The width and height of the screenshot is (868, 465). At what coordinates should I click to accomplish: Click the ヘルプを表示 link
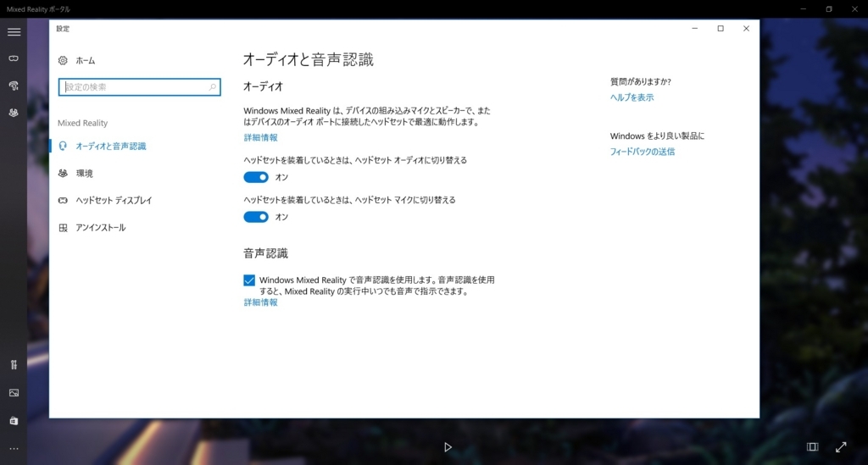point(632,97)
